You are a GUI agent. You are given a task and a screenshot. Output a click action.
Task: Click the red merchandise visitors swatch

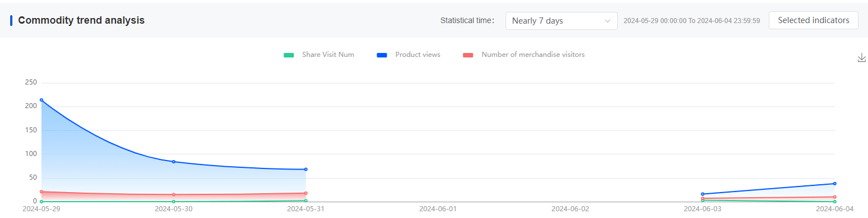(468, 55)
